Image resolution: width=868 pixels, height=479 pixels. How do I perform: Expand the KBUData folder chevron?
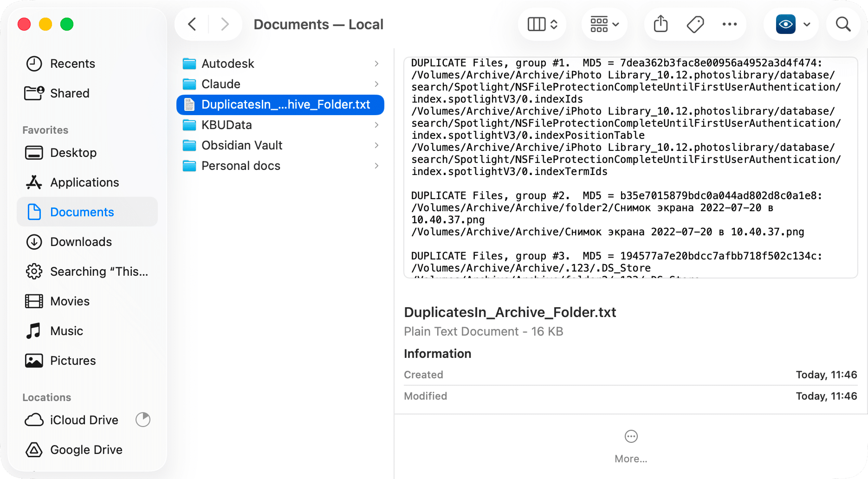pyautogui.click(x=376, y=125)
